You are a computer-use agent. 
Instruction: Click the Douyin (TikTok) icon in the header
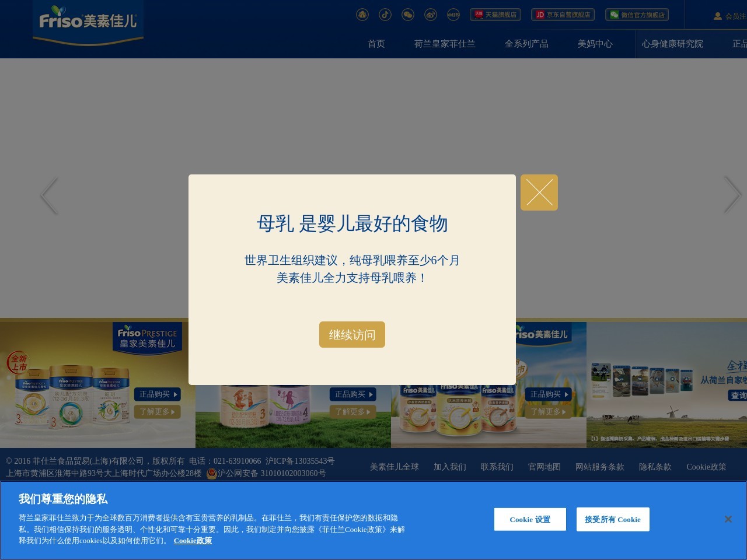coord(385,15)
